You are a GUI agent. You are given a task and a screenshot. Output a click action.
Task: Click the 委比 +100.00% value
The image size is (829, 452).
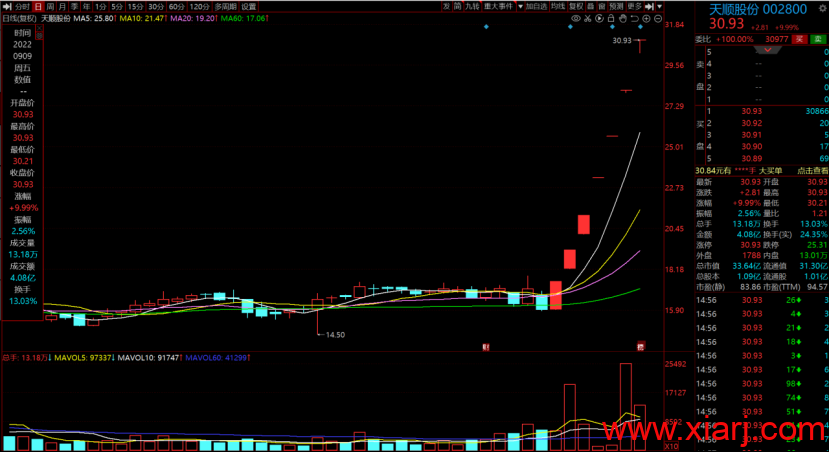(x=734, y=39)
